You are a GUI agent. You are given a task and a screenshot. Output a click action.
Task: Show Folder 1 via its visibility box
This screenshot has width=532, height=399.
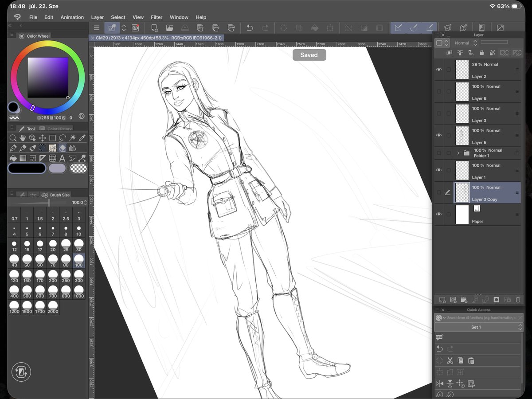point(439,153)
